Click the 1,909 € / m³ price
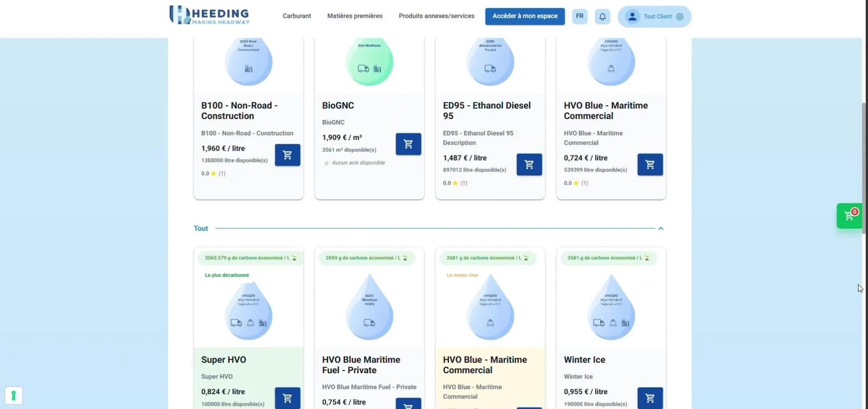 (342, 138)
